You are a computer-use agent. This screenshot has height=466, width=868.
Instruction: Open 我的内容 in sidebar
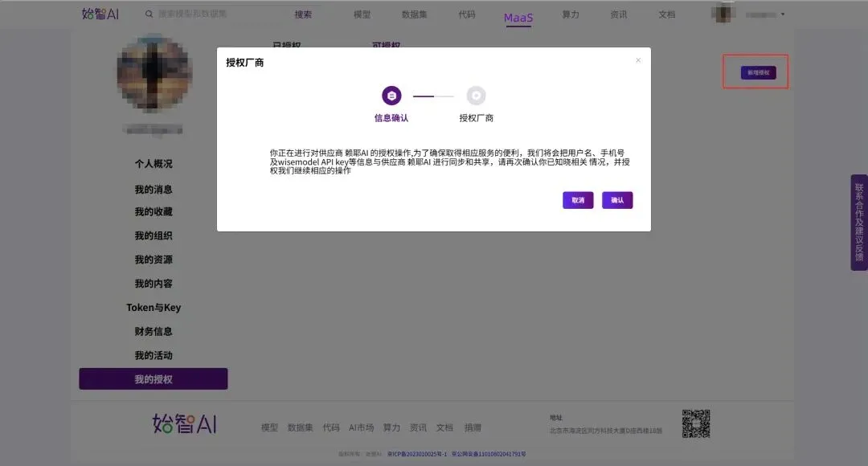coord(154,284)
